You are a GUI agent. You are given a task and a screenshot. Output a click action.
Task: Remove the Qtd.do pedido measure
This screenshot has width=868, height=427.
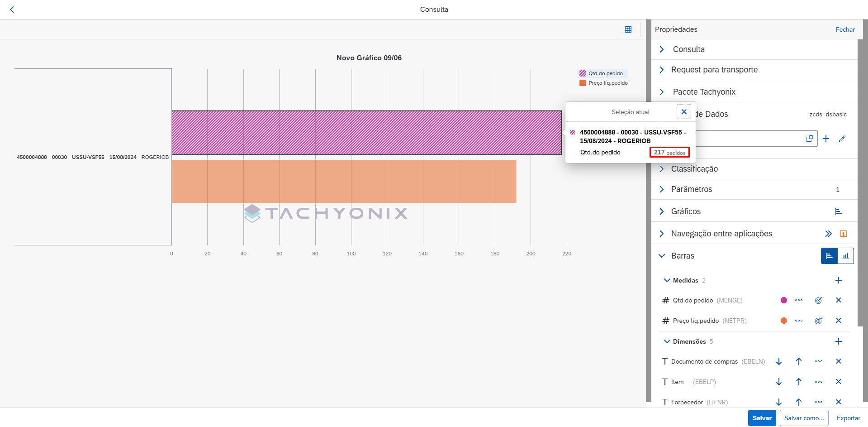click(838, 300)
